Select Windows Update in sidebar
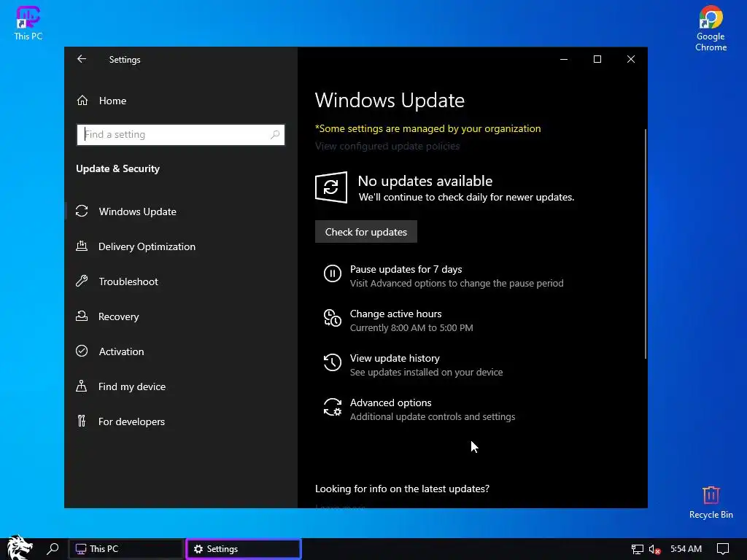 click(137, 211)
